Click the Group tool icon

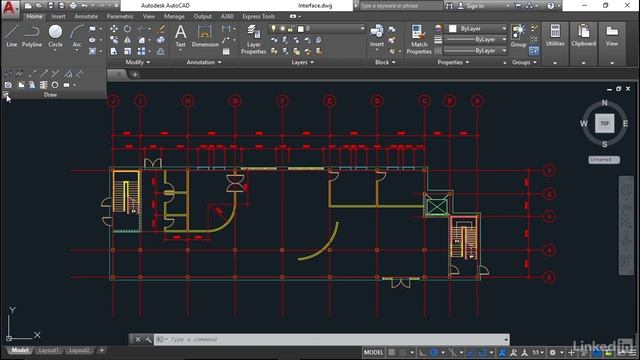click(x=518, y=35)
